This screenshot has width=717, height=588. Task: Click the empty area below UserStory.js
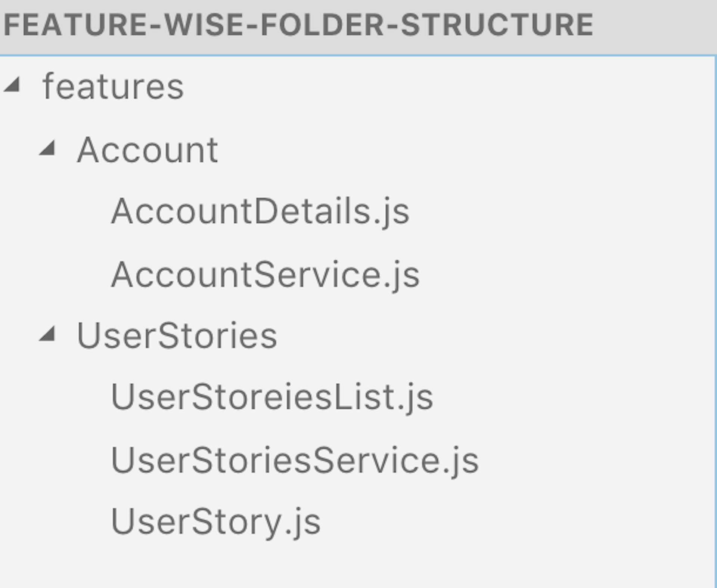tap(336, 564)
